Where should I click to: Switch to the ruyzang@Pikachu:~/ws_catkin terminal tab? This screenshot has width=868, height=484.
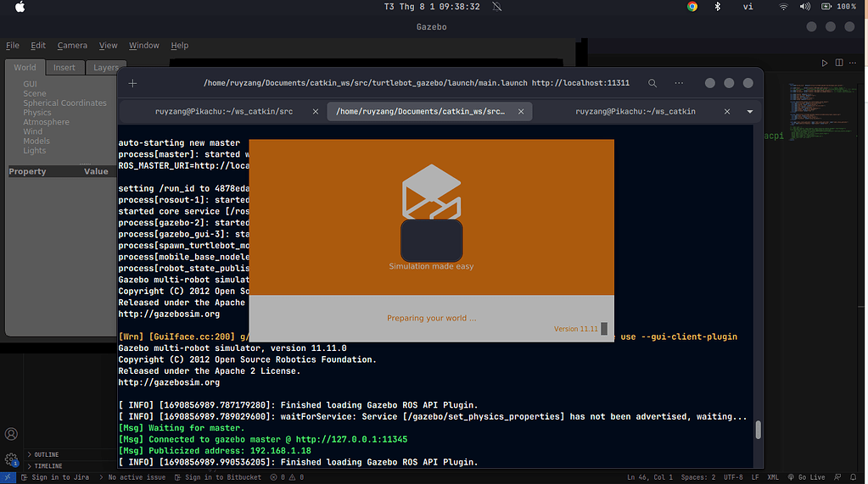pyautogui.click(x=636, y=111)
